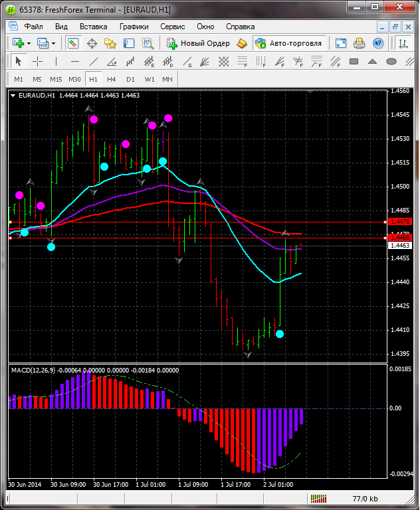Click the print chart icon
This screenshot has height=510, width=420.
(360, 43)
